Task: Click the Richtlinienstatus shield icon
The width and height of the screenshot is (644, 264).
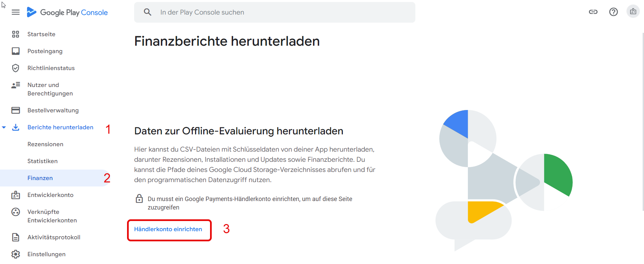Action: pos(16,68)
